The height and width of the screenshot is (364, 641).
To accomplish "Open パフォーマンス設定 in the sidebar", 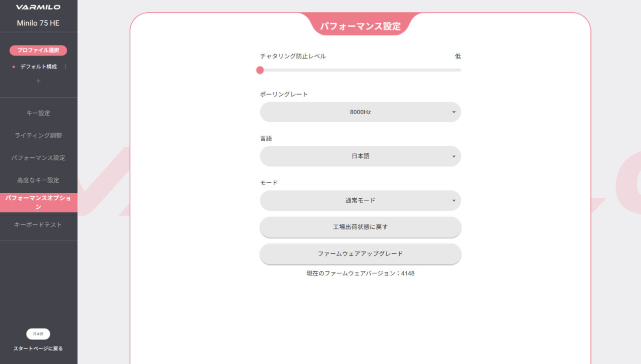I will (39, 158).
